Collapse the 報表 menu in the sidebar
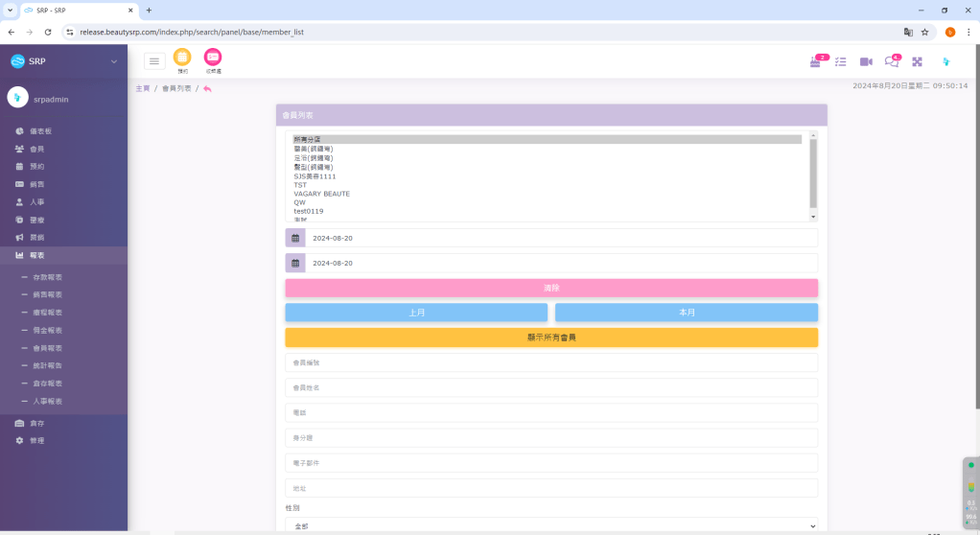This screenshot has height=535, width=980. point(63,255)
